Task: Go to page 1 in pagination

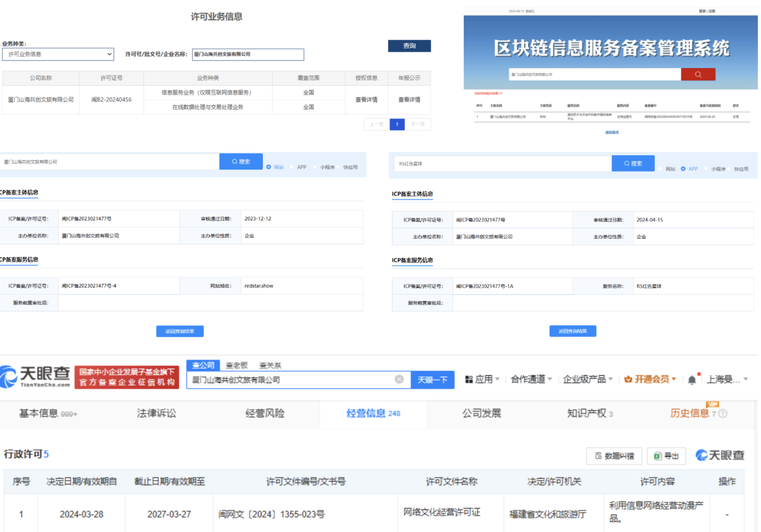Action: (397, 124)
